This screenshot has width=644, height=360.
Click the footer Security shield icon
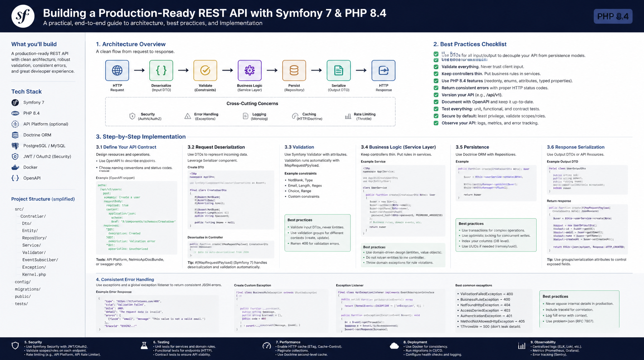coord(15,346)
